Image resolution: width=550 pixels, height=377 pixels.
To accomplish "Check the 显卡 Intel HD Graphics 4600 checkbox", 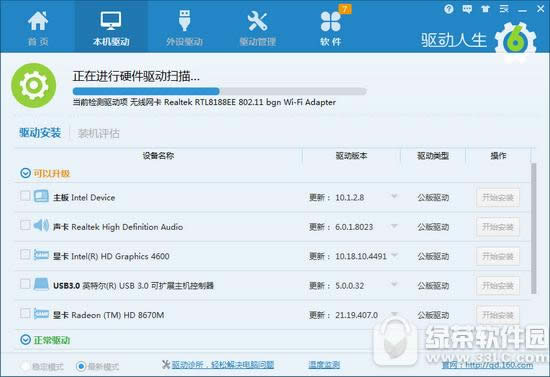I will click(25, 254).
